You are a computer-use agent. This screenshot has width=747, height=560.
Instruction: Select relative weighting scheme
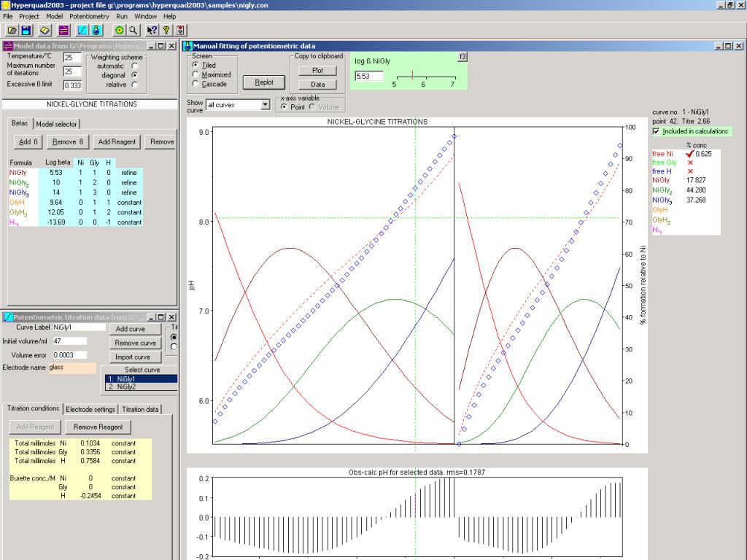(x=135, y=85)
